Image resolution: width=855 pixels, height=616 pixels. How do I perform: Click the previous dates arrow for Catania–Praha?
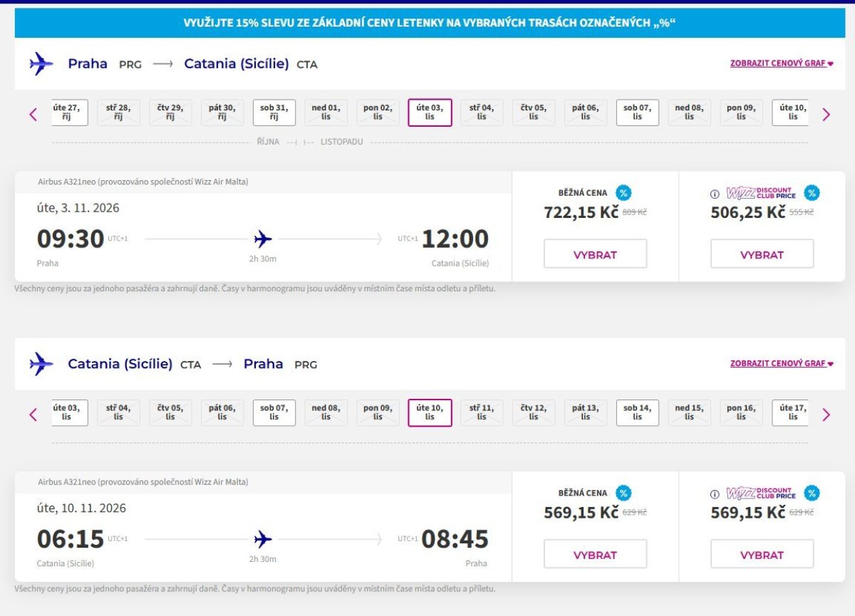point(33,414)
